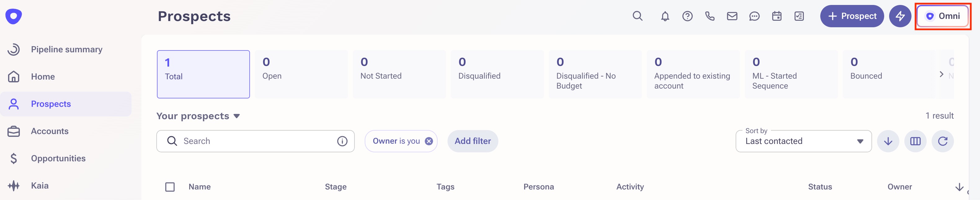Screen dimensions: 980x200
Task: Open the calendar icon
Action: click(x=777, y=16)
